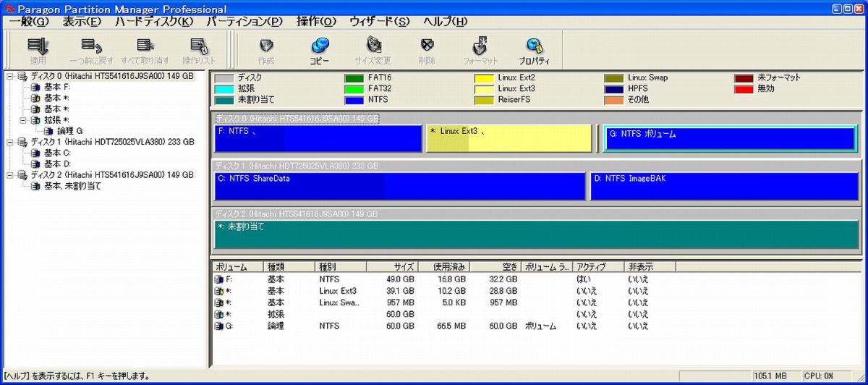Select the C: NTFS ShareData partition block

[x=400, y=187]
